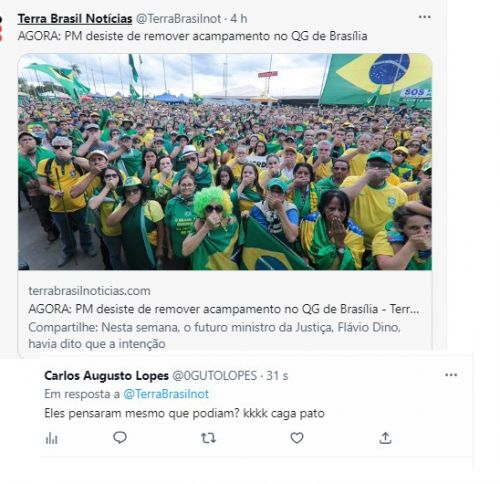Share the reply via upload icon
This screenshot has height=484, width=500.
pos(385,438)
